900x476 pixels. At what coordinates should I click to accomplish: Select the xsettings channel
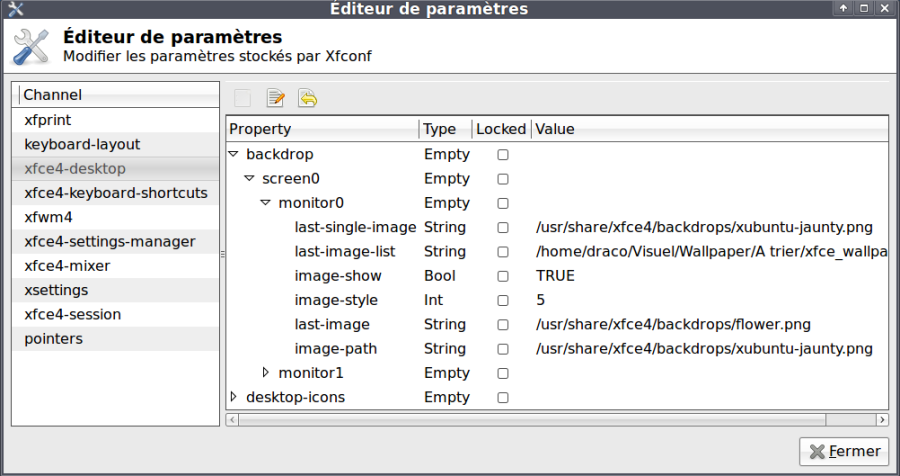(x=115, y=290)
